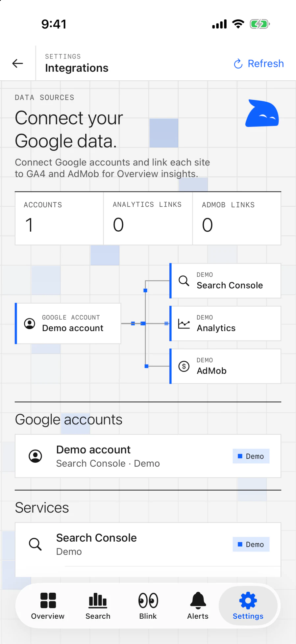296x644 pixels.
Task: Tap the Alerts bell icon
Action: (x=198, y=600)
